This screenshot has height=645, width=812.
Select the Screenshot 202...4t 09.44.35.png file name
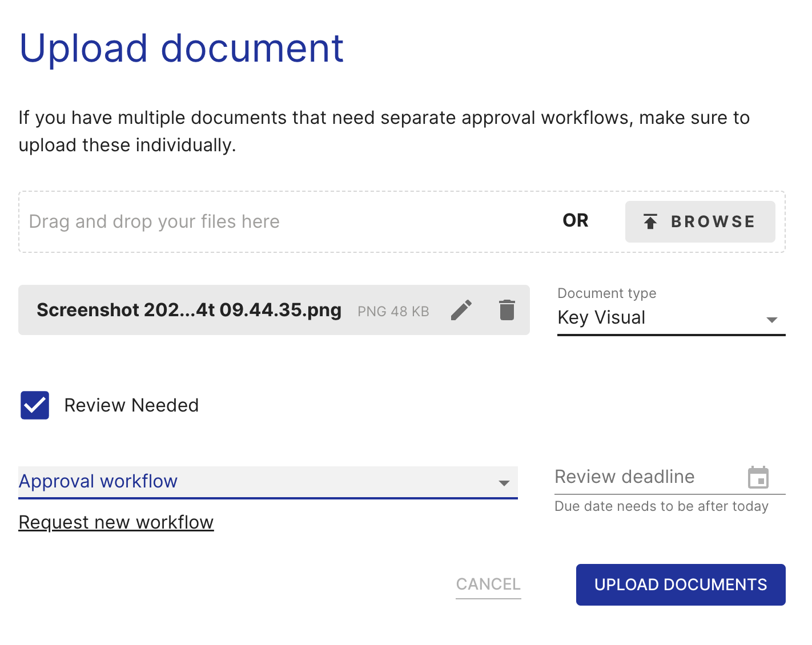tap(189, 310)
